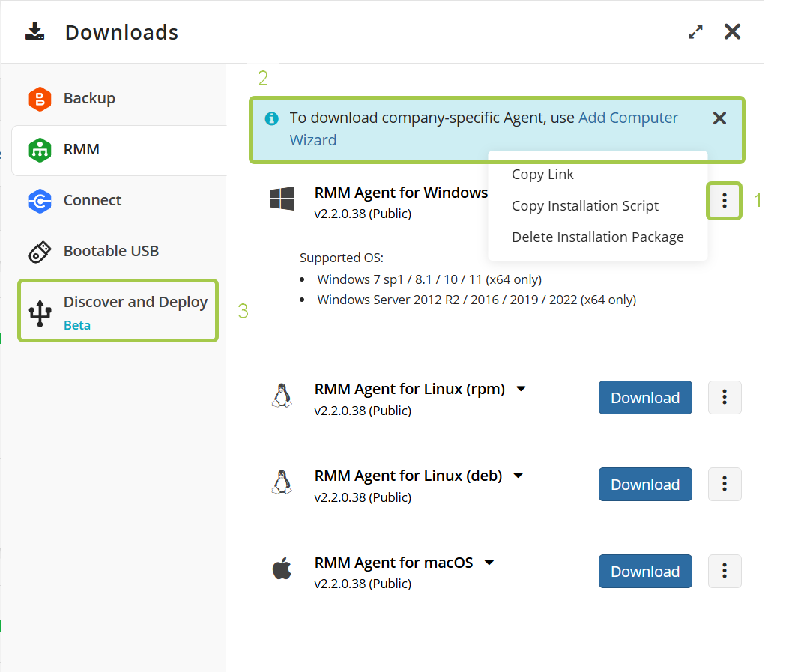This screenshot has height=672, width=786.
Task: Choose Copy Installation Script option
Action: click(x=585, y=206)
